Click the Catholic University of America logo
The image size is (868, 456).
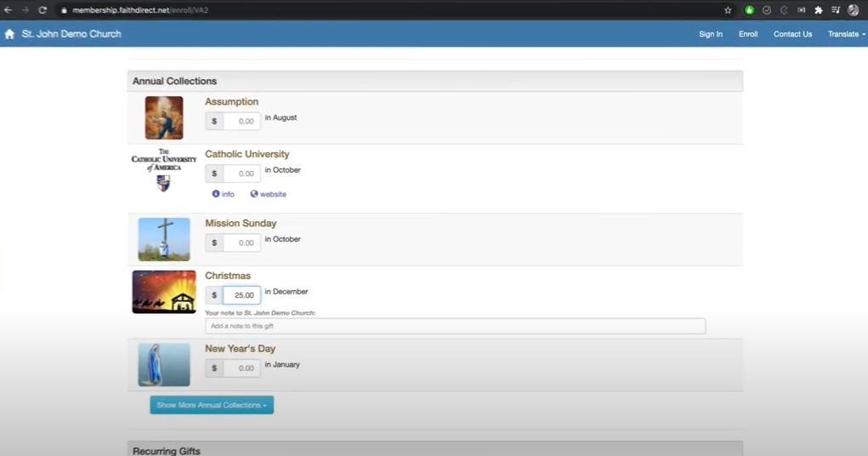(164, 169)
